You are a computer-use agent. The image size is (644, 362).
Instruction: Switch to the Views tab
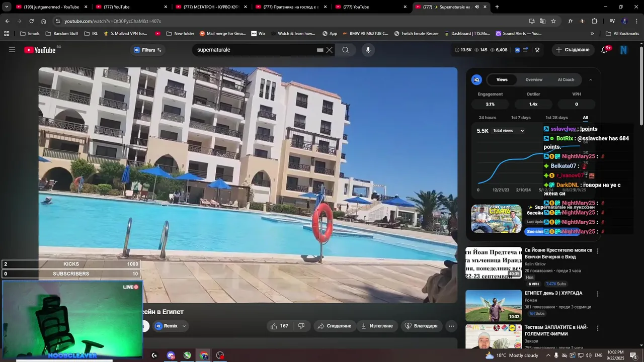(x=502, y=79)
